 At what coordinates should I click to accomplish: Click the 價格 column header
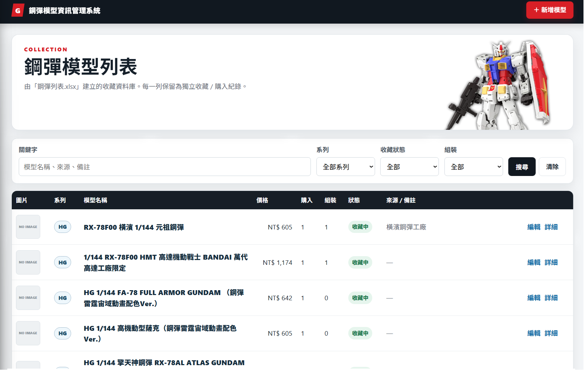point(262,200)
